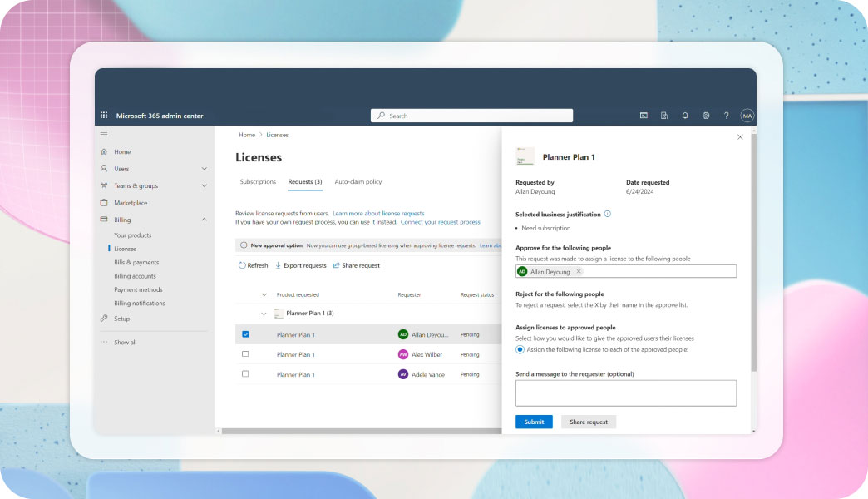Uncheck the Allan Deyoung request checkbox
Image resolution: width=868 pixels, height=499 pixels.
(x=245, y=334)
